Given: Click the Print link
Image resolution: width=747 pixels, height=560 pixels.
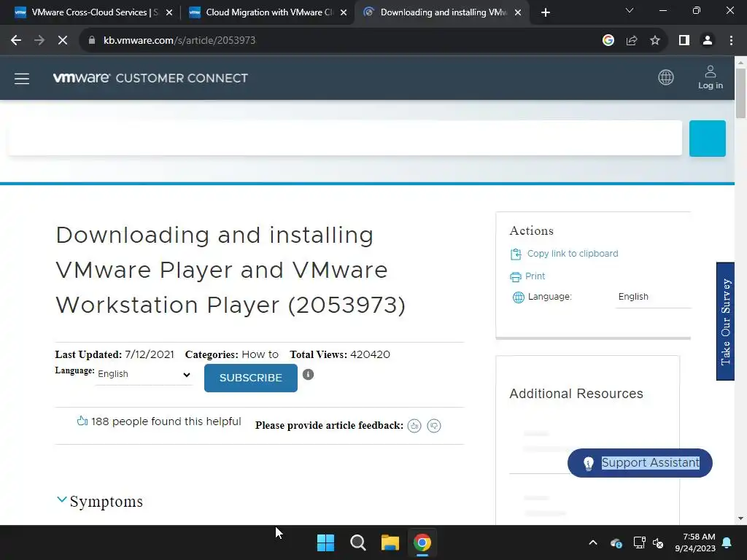Looking at the screenshot, I should pos(535,276).
